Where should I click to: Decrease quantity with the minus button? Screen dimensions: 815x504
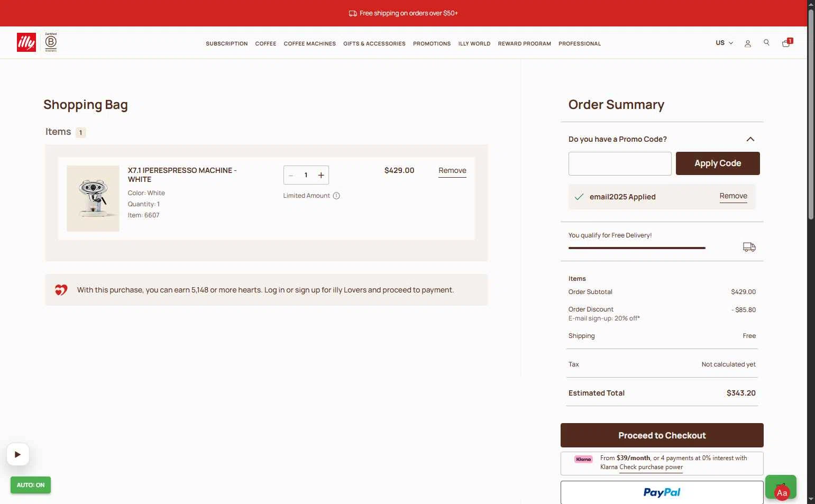point(291,175)
